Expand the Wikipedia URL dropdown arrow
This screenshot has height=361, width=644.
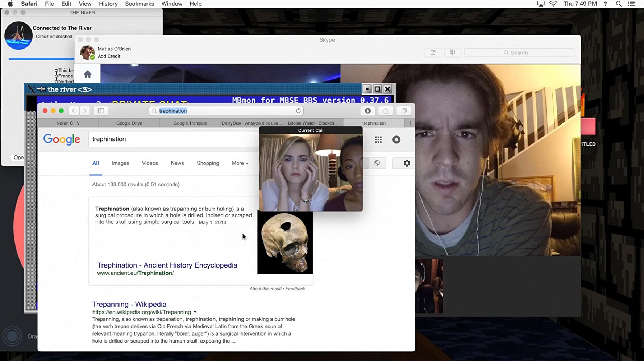pyautogui.click(x=195, y=312)
